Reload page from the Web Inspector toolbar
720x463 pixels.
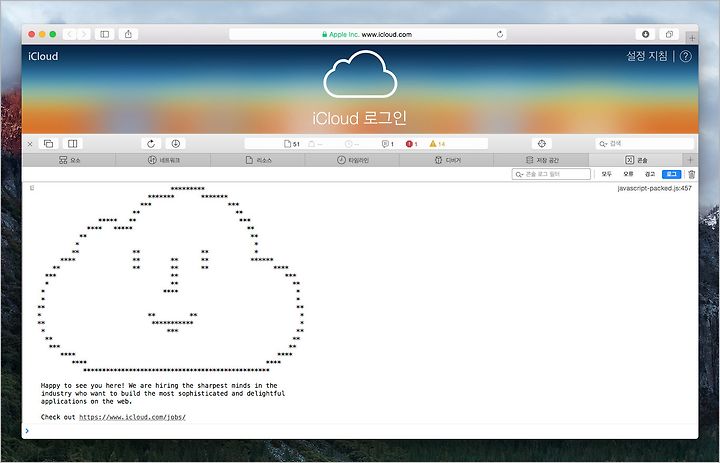(x=151, y=144)
